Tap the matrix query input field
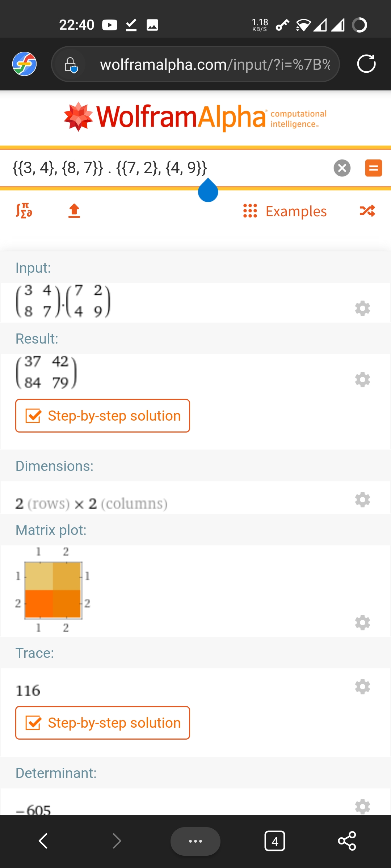The height and width of the screenshot is (868, 391). pos(163,168)
